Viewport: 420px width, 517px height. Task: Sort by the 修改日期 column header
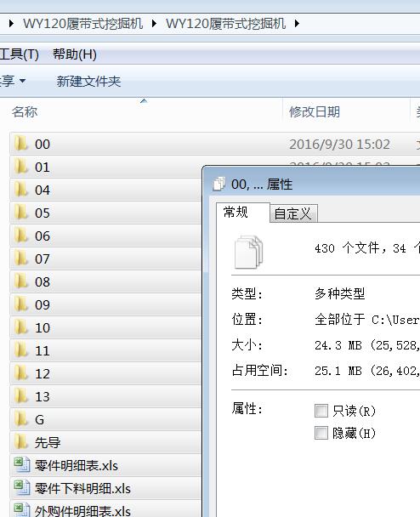click(315, 111)
